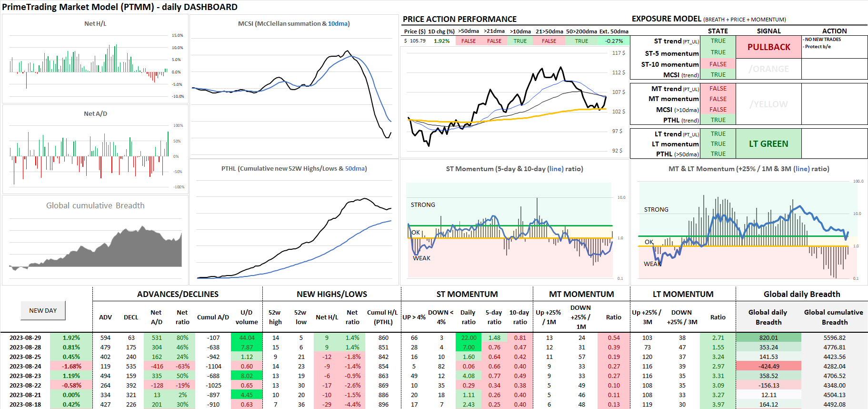This screenshot has height=409, width=868.
Task: Click PTHL (>50dma) TRUE state cell
Action: coord(718,153)
